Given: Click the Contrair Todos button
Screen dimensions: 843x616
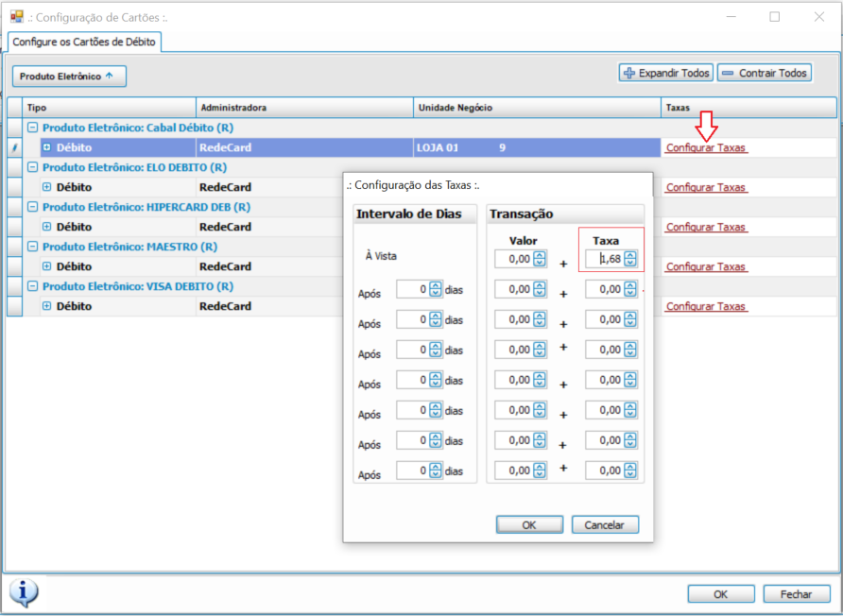Looking at the screenshot, I should click(x=764, y=73).
